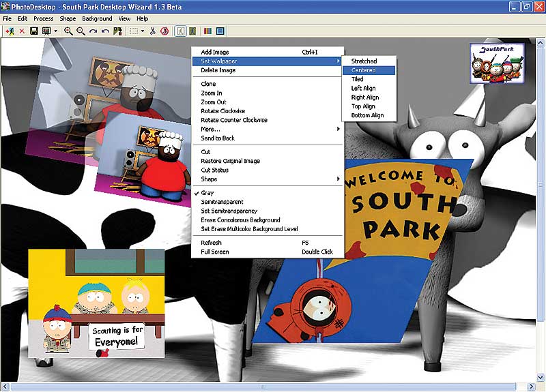Viewport: 546px width, 392px height.
Task: Click the Zoom In magnifier icon
Action: (68, 31)
